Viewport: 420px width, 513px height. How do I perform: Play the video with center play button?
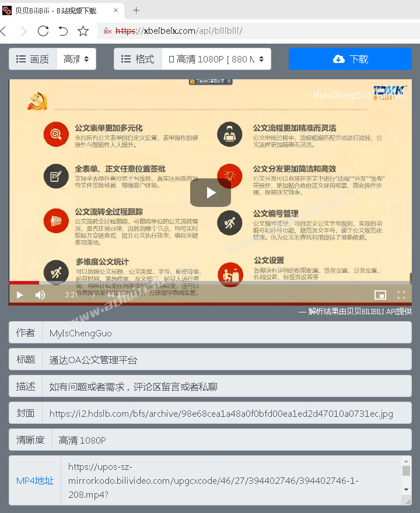tap(211, 193)
